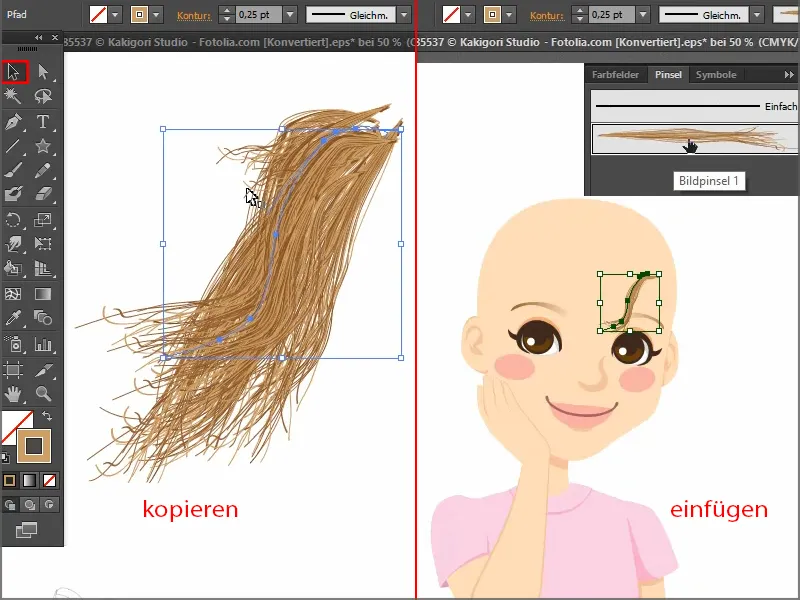Open stroke color dropdown in right control bar
The height and width of the screenshot is (600, 800).
tap(509, 15)
